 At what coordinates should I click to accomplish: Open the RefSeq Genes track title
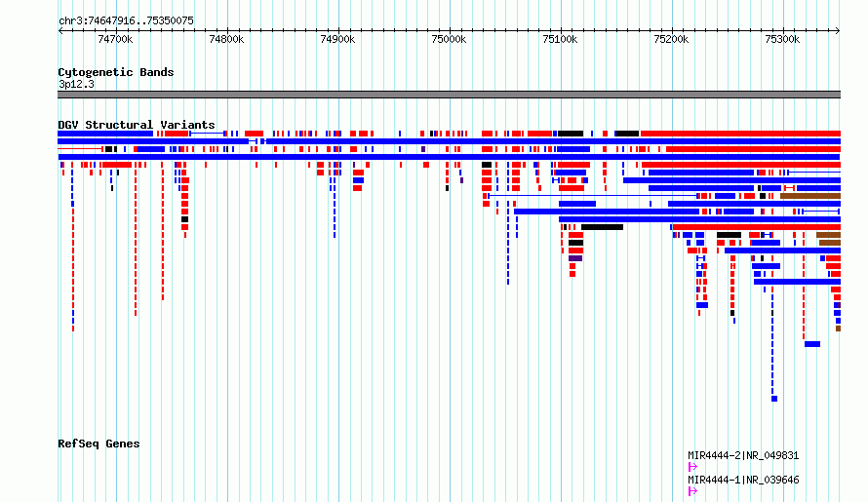pyautogui.click(x=99, y=444)
